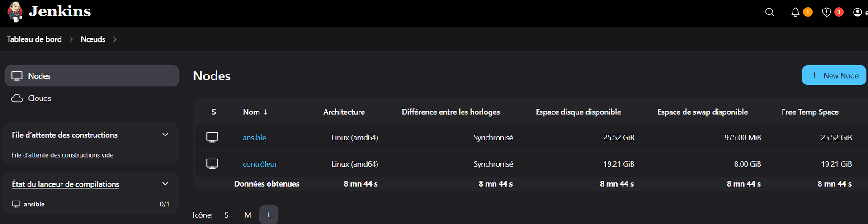
Task: Expand the chevron after Nœuds breadcrumb
Action: point(114,39)
